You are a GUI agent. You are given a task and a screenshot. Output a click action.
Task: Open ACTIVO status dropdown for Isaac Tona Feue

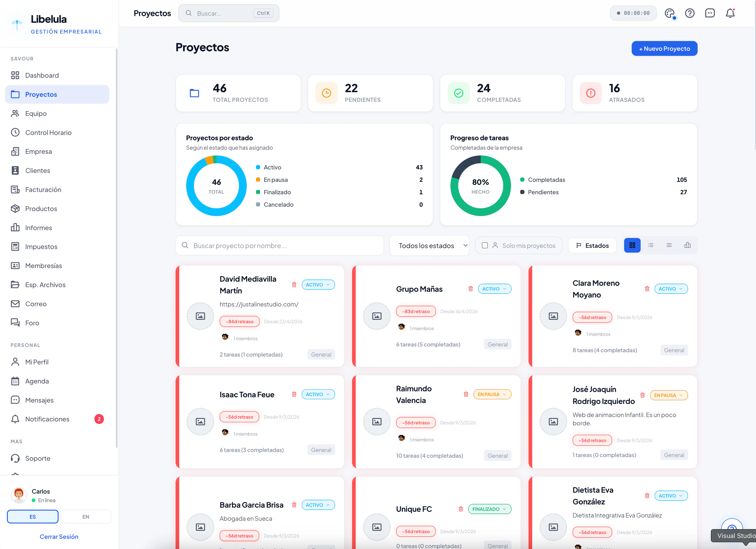(318, 394)
